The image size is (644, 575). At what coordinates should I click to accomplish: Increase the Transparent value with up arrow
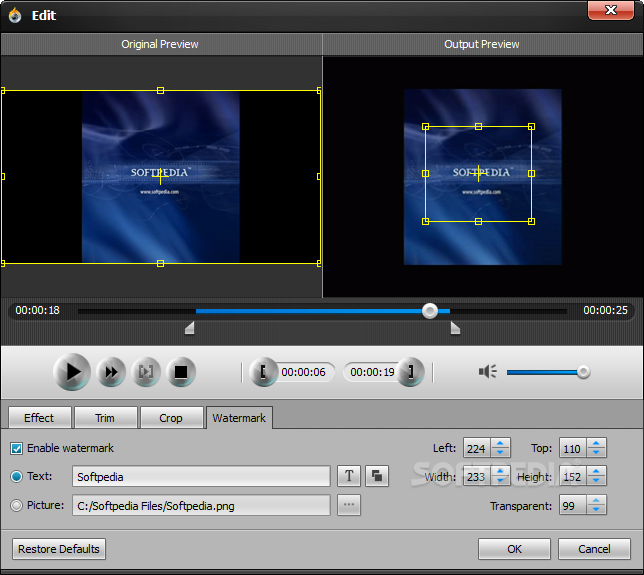click(x=596, y=500)
